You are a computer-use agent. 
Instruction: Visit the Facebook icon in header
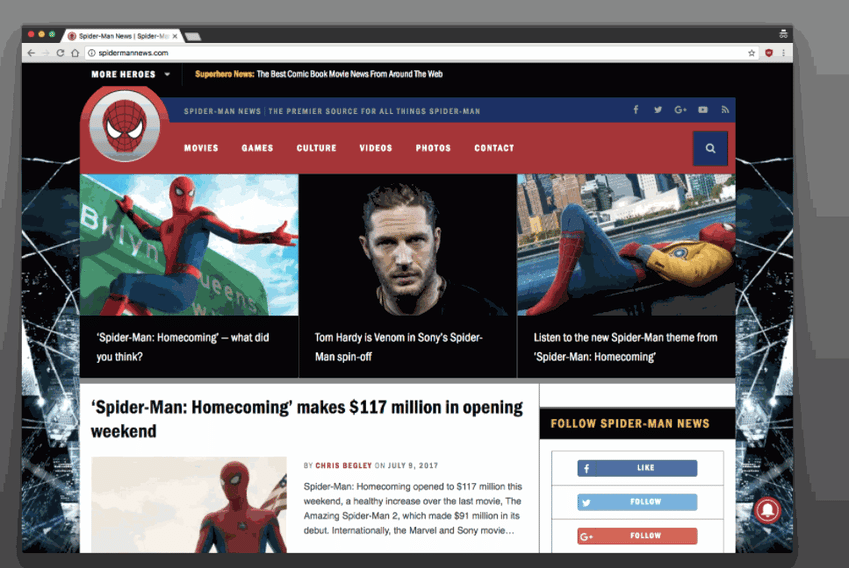click(636, 110)
